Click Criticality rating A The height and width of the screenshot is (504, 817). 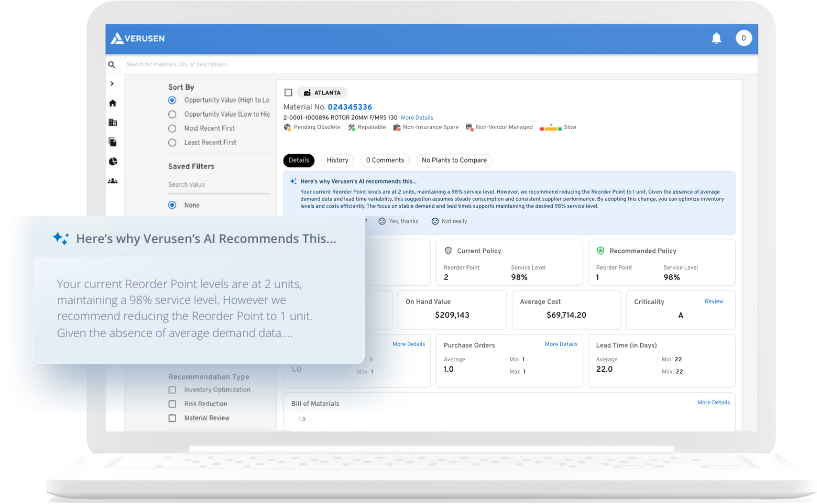point(680,315)
